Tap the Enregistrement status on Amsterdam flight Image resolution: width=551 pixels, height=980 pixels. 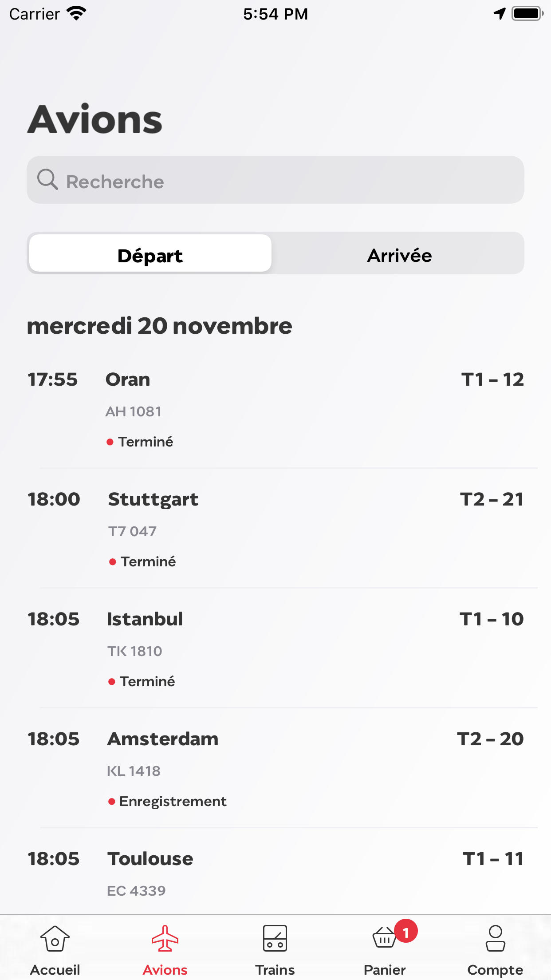[173, 801]
